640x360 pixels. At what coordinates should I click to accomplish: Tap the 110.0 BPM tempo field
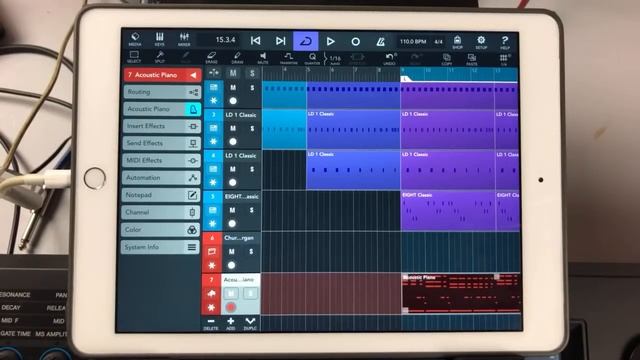(x=413, y=42)
